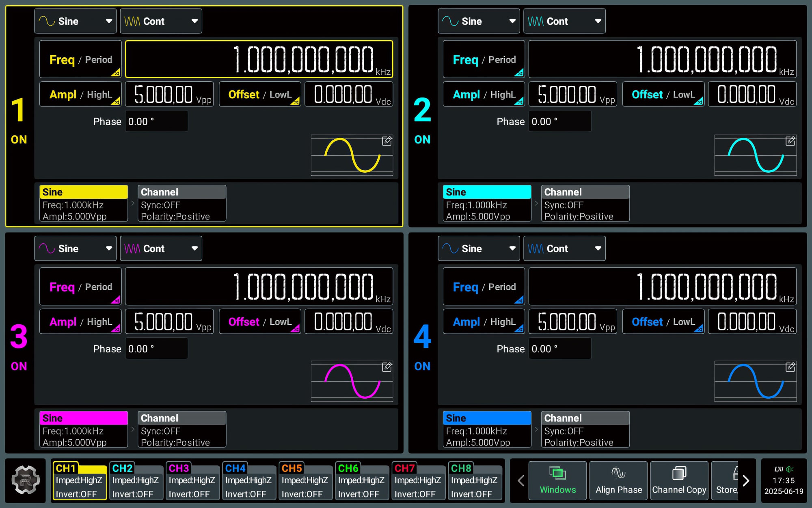The width and height of the screenshot is (812, 508).
Task: Open channel 3 Sine waveform dropdown
Action: click(76, 248)
